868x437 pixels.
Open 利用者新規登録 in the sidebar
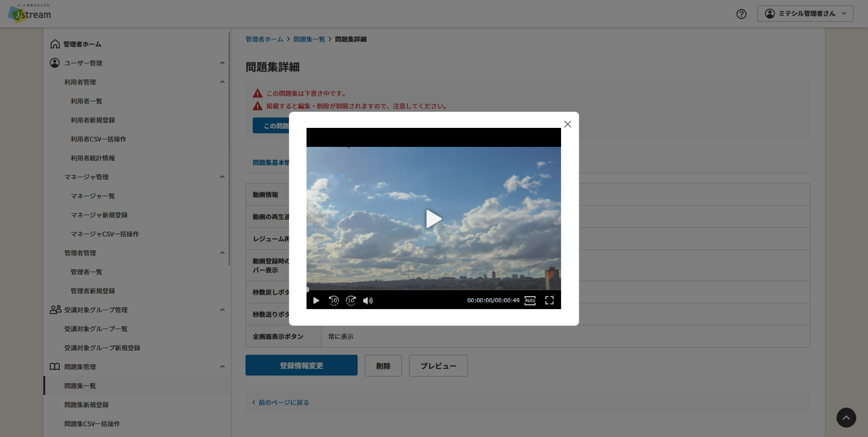[x=93, y=120]
